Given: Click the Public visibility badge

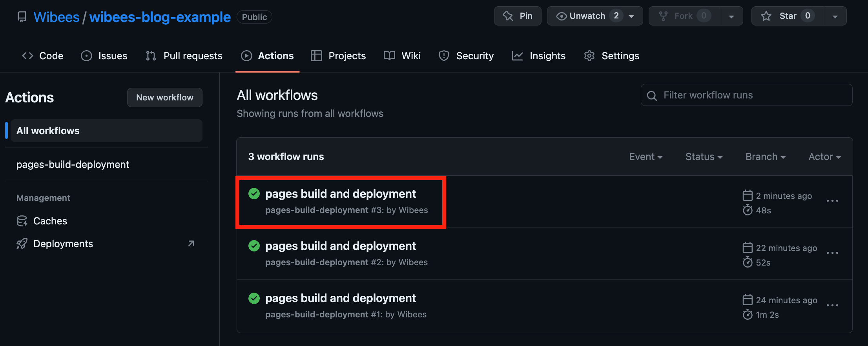Looking at the screenshot, I should coord(254,17).
